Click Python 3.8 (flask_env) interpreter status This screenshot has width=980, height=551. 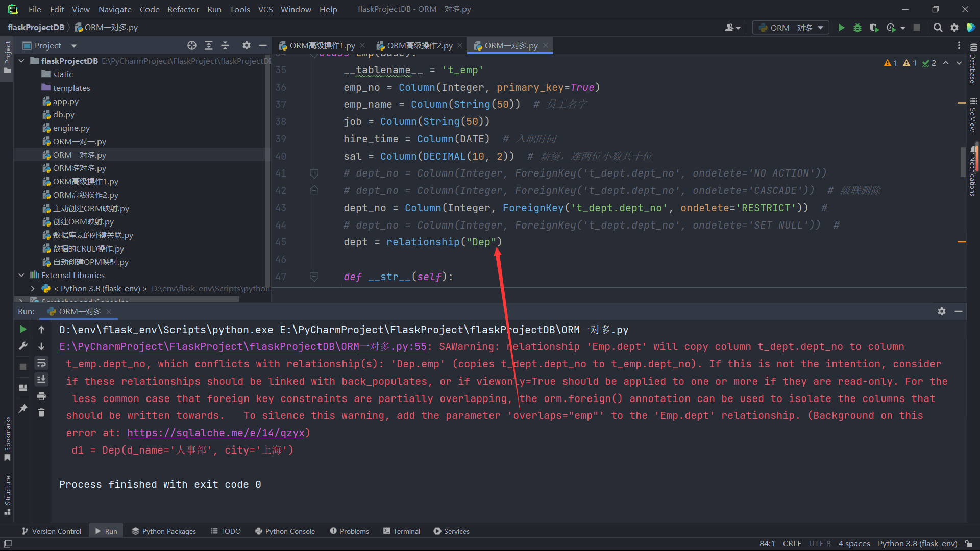pyautogui.click(x=917, y=544)
